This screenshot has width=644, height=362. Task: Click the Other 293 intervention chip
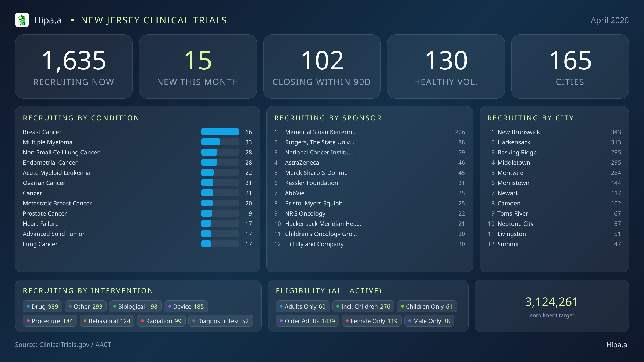click(x=86, y=306)
